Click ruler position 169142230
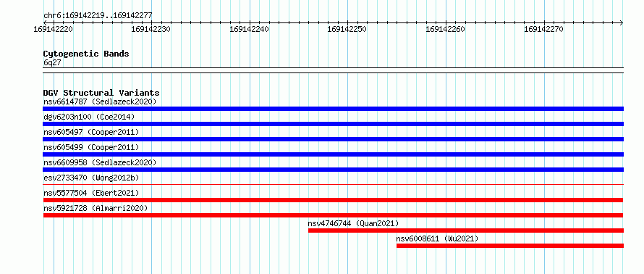 (151, 30)
